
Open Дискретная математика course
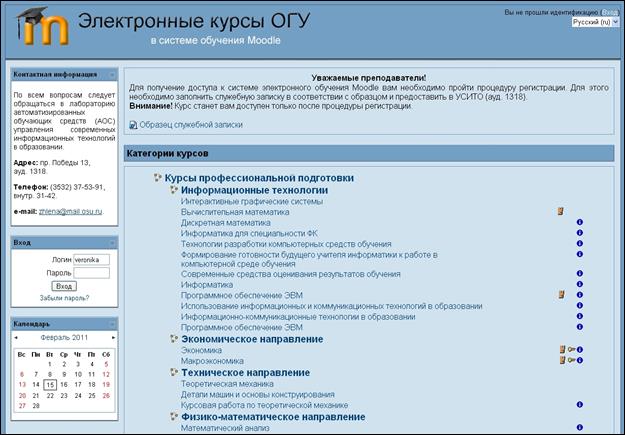(x=226, y=222)
